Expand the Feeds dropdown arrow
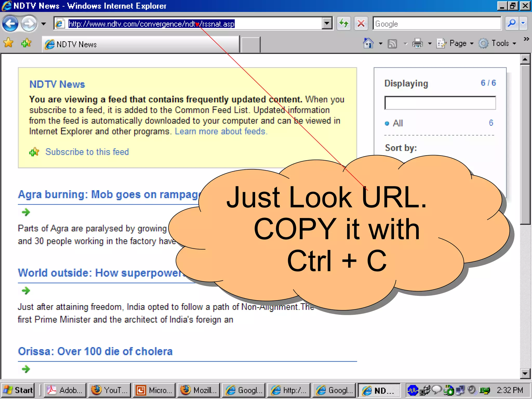 (405, 44)
